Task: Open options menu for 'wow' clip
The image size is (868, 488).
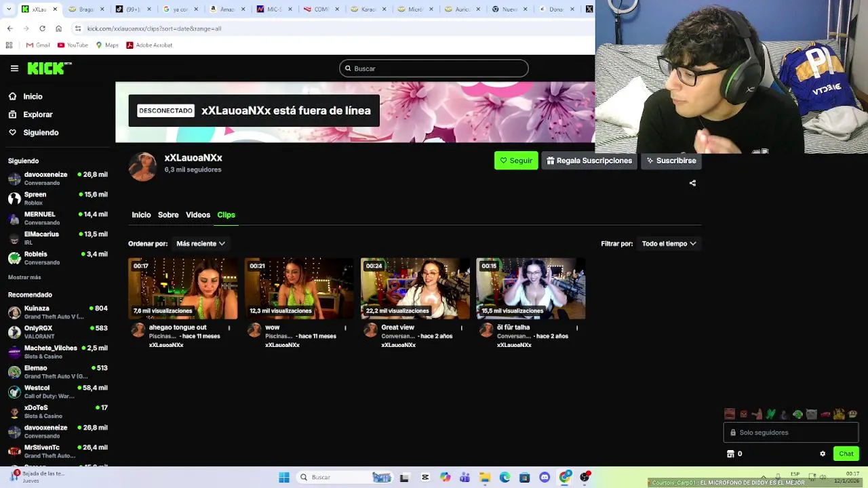Action: [345, 328]
